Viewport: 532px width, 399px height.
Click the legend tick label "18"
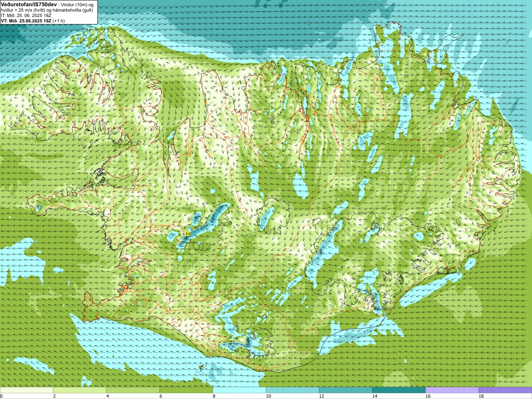(x=481, y=397)
